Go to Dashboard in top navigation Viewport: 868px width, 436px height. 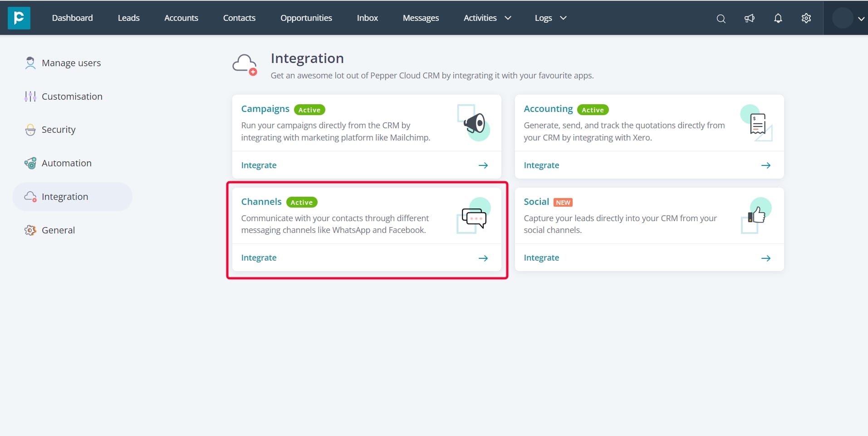[73, 18]
